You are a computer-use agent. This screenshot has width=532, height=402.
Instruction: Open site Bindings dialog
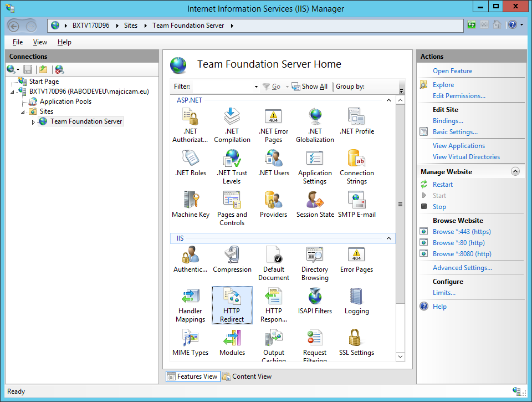448,121
